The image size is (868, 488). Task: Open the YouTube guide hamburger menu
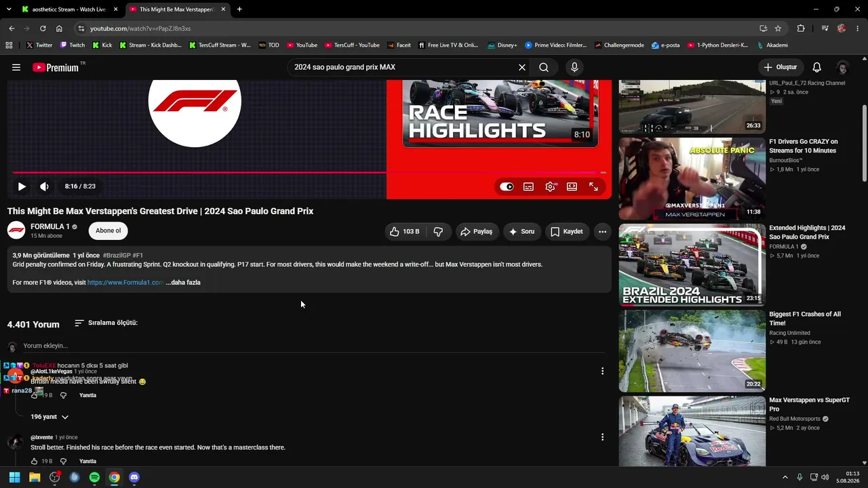pos(16,67)
